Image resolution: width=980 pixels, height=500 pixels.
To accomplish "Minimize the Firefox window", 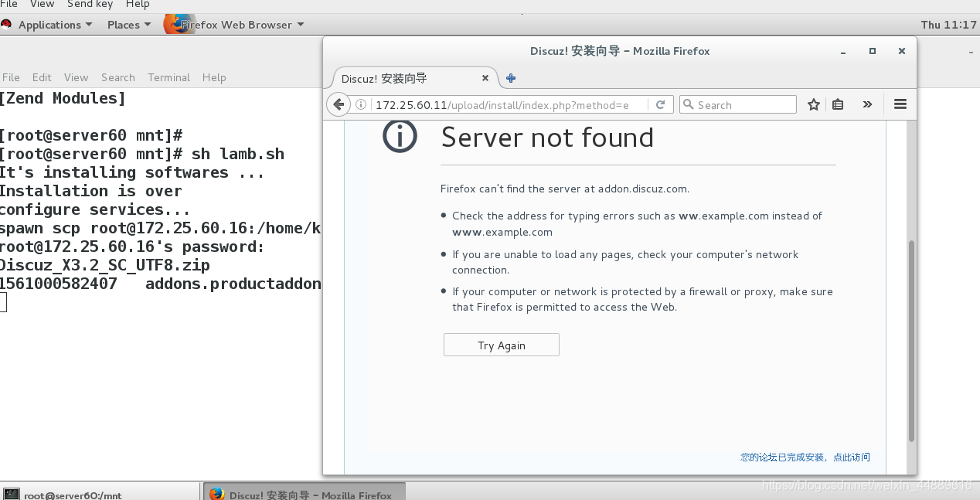I will pyautogui.click(x=843, y=51).
